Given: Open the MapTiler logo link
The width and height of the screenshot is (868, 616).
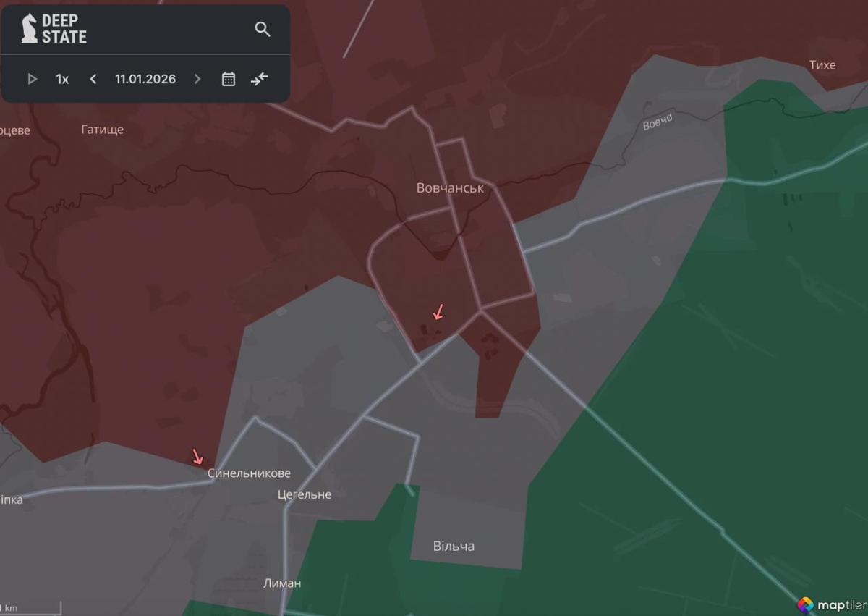Looking at the screenshot, I should pos(830,604).
